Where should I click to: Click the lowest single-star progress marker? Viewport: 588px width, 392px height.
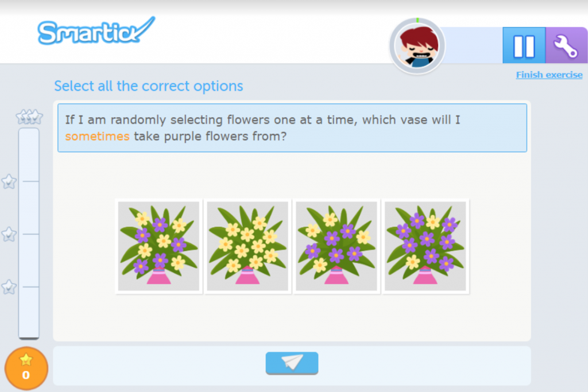coord(9,286)
